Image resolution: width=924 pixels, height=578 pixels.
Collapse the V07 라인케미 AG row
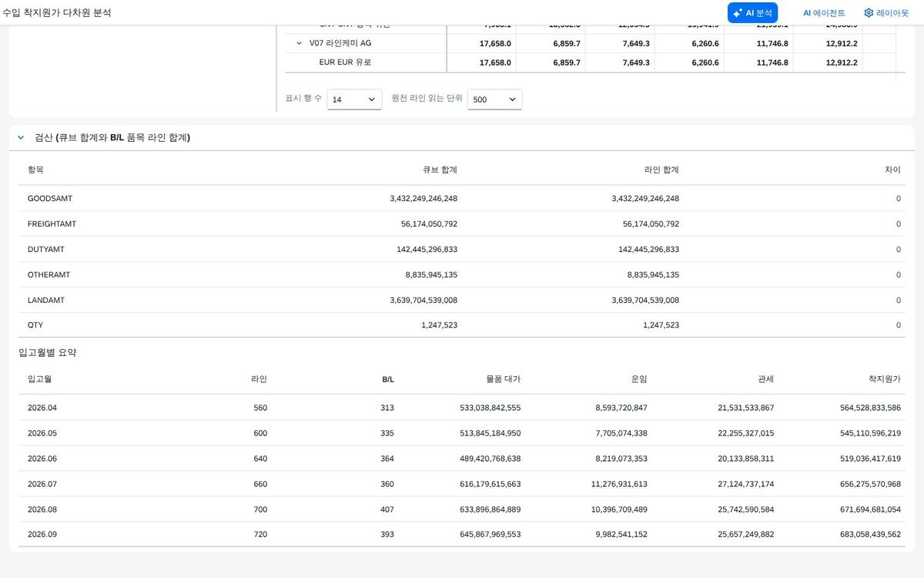(299, 43)
